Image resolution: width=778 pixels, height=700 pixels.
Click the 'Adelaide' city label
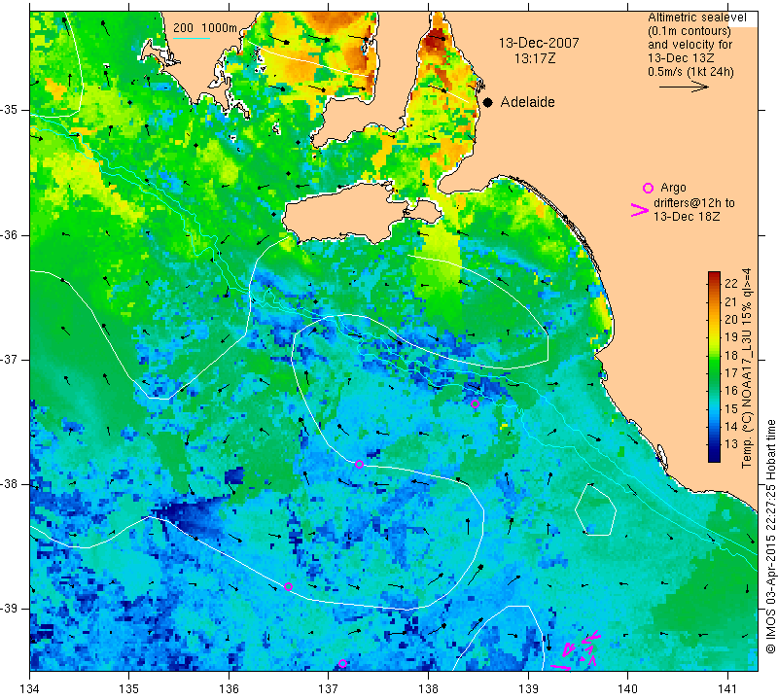click(x=527, y=102)
